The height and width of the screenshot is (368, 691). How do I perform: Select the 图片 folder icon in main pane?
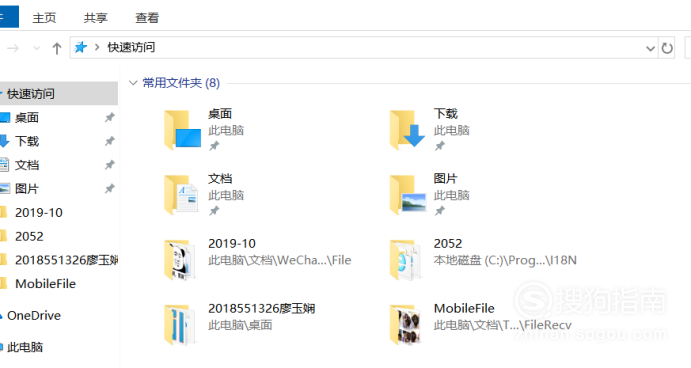[408, 195]
